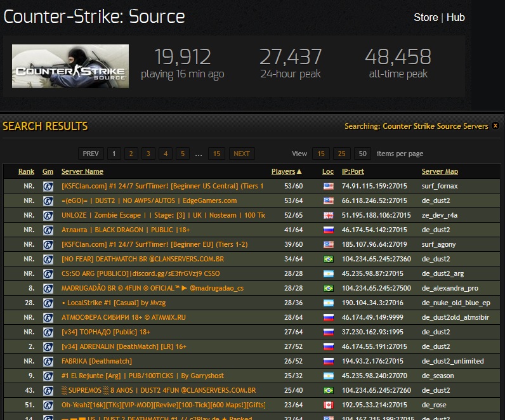This screenshot has height=420, width=505.
Task: Click Searching: Counter Strike Source Servers label
Action: click(x=416, y=126)
